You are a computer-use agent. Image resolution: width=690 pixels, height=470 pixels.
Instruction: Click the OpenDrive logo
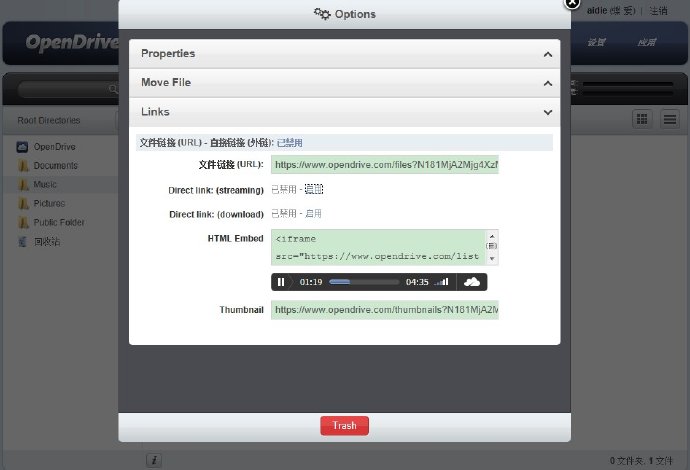72,42
